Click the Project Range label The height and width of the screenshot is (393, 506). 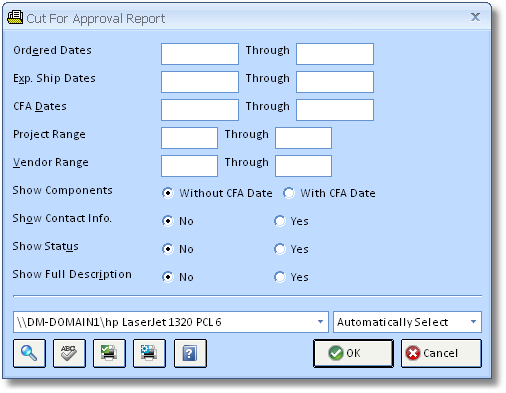tap(49, 135)
